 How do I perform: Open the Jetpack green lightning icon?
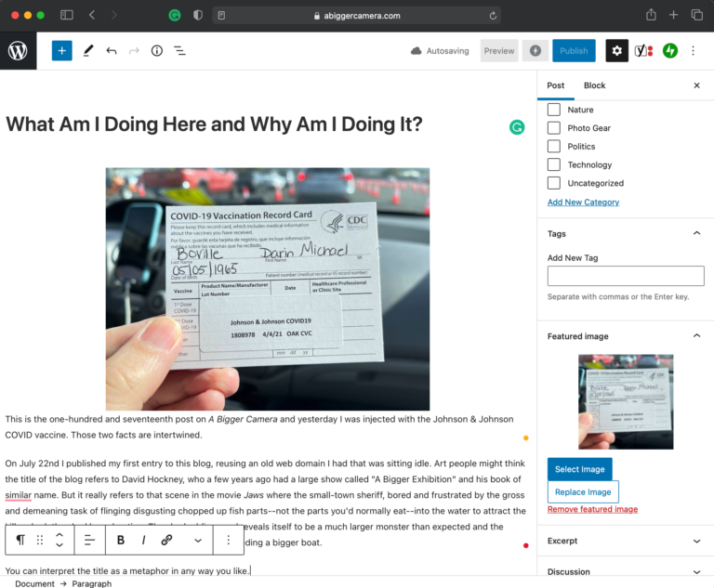tap(669, 50)
